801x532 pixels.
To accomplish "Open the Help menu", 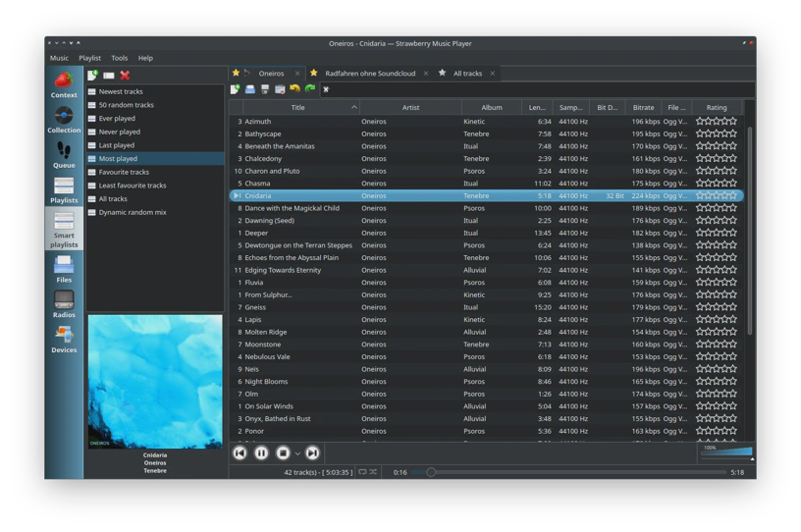I will click(x=145, y=58).
